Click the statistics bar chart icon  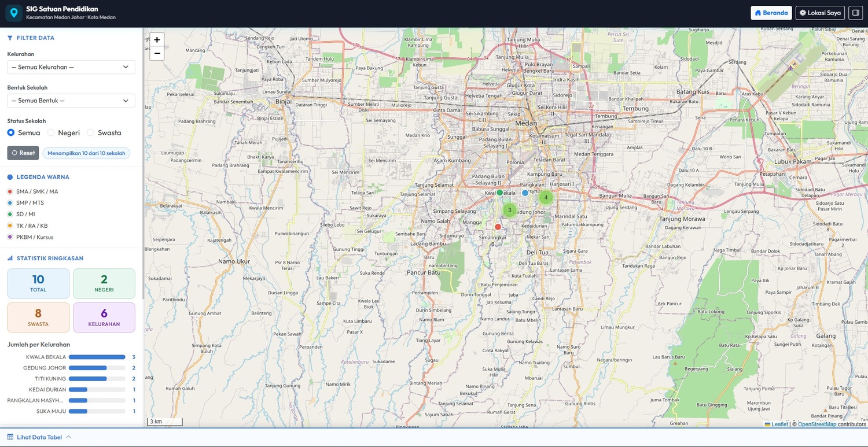pyautogui.click(x=10, y=258)
